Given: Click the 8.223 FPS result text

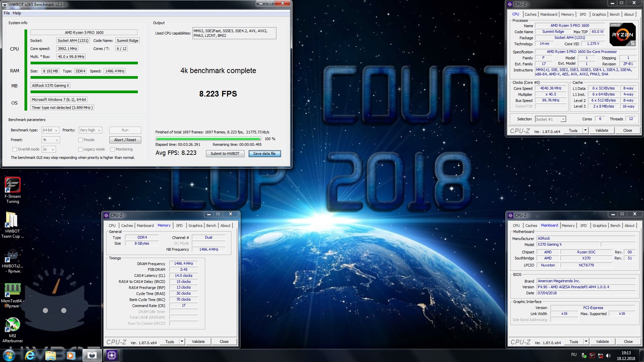Looking at the screenshot, I should click(x=218, y=94).
